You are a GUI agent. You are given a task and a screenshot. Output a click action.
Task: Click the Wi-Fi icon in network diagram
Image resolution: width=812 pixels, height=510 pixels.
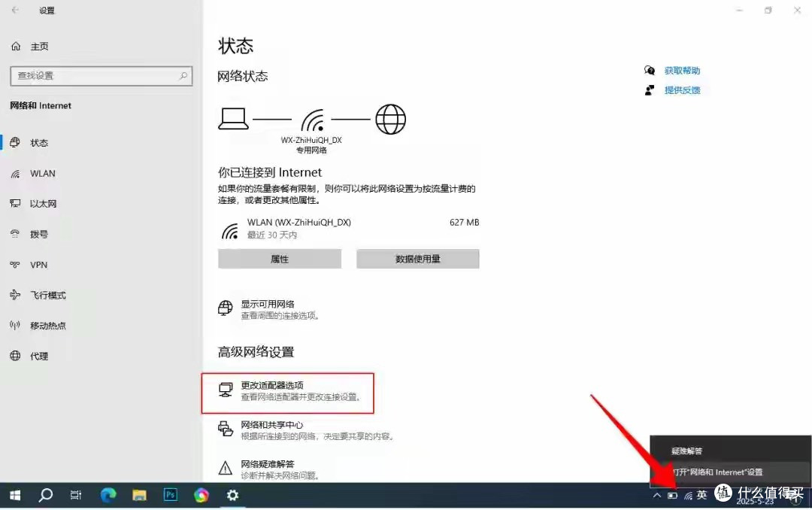point(312,120)
